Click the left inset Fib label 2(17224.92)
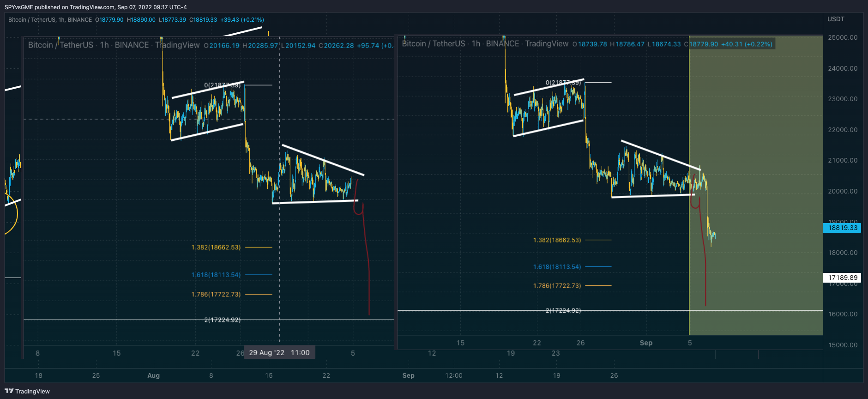Screen dimensions: 868x399 [223, 320]
